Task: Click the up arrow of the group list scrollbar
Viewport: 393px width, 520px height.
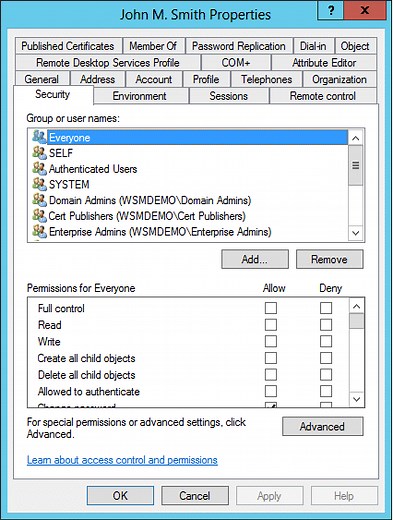Action: coord(356,138)
